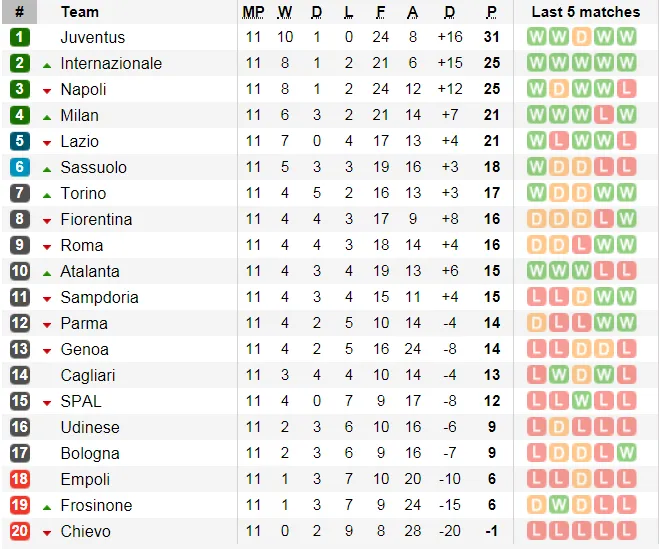Image resolution: width=659 pixels, height=549 pixels.
Task: Sort table by the P points column header
Action: point(491,12)
